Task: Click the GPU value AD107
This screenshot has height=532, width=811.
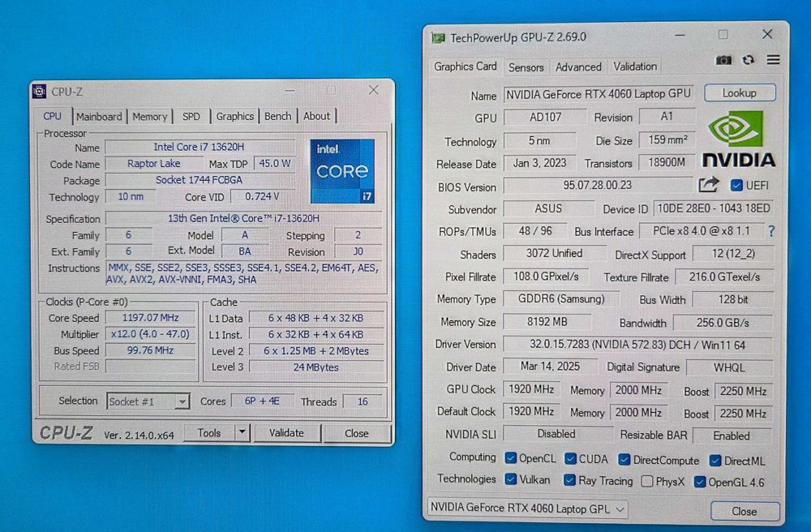Action: point(545,117)
